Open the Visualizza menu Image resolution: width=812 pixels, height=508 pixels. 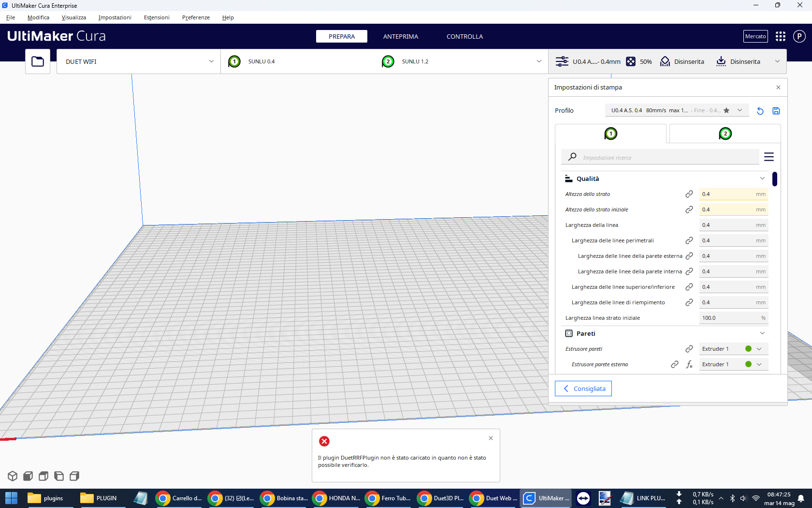coord(73,17)
